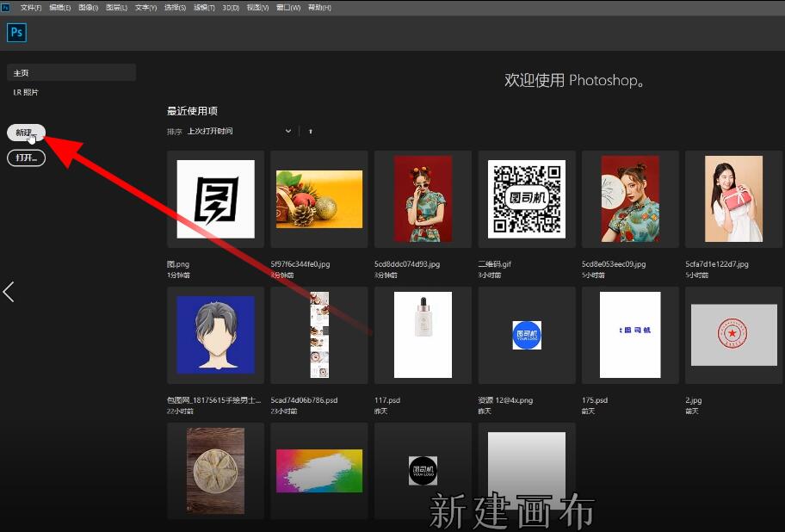The image size is (785, 532).
Task: Click the file name 图.png
Action: [177, 264]
